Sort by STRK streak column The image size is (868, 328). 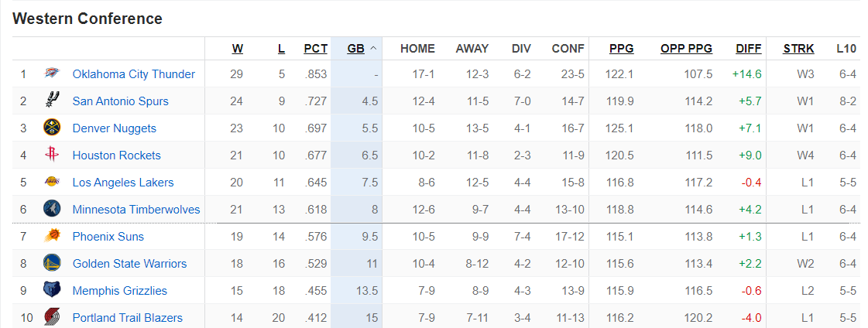[798, 48]
